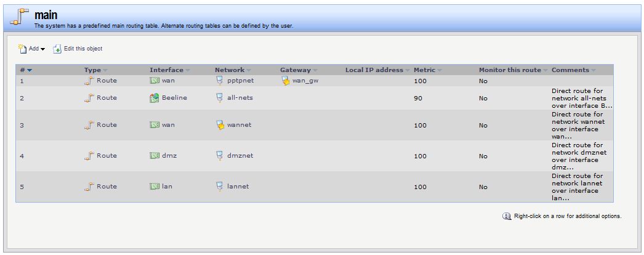Click the Edit this object icon

pyautogui.click(x=57, y=49)
